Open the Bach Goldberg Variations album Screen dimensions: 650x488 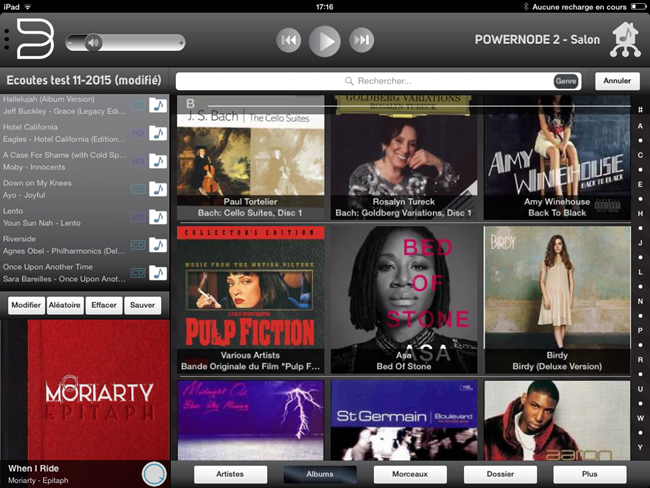pos(404,158)
